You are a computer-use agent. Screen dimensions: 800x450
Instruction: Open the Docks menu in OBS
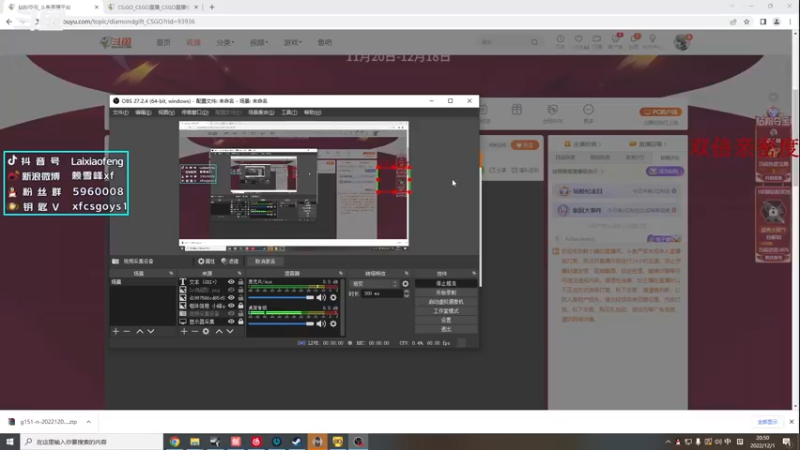(x=195, y=112)
